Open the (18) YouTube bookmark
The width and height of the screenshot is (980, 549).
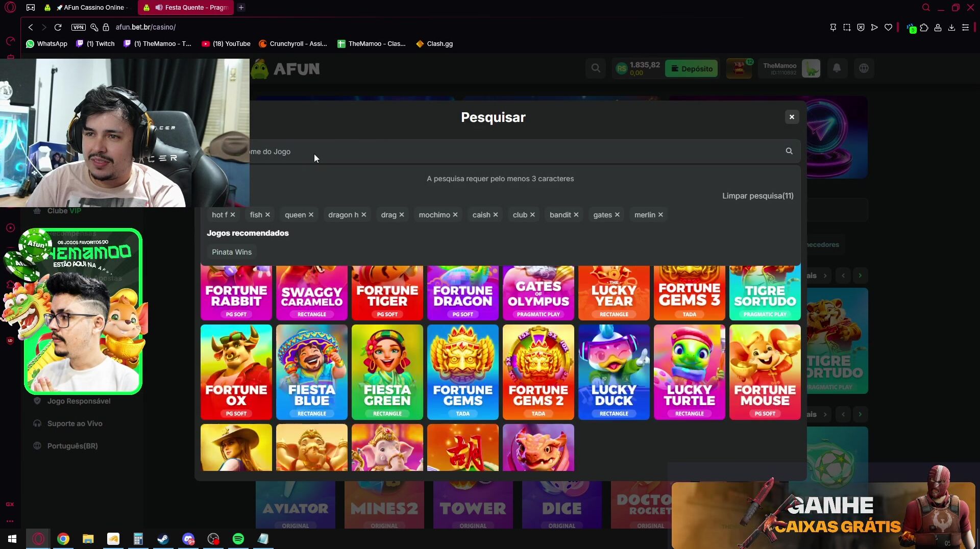[x=226, y=44]
